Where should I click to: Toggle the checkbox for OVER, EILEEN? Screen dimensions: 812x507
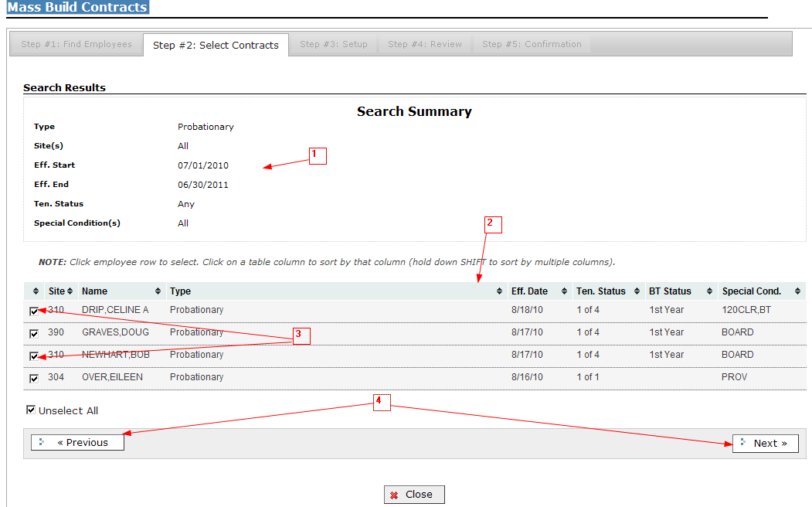(x=34, y=378)
